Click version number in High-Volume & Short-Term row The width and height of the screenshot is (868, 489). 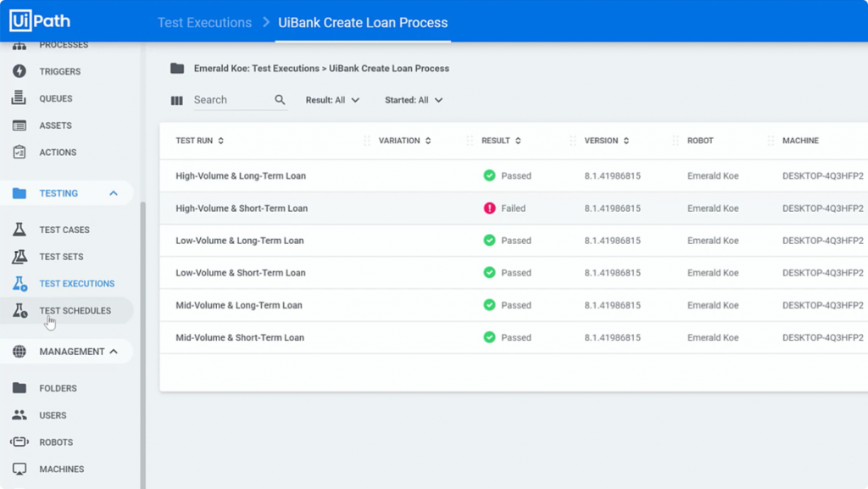click(612, 208)
